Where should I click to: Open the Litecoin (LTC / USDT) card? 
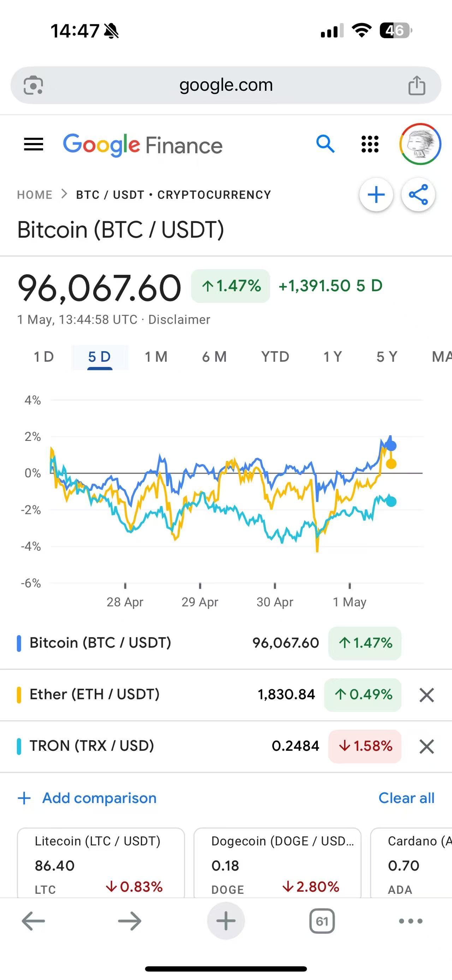(101, 863)
